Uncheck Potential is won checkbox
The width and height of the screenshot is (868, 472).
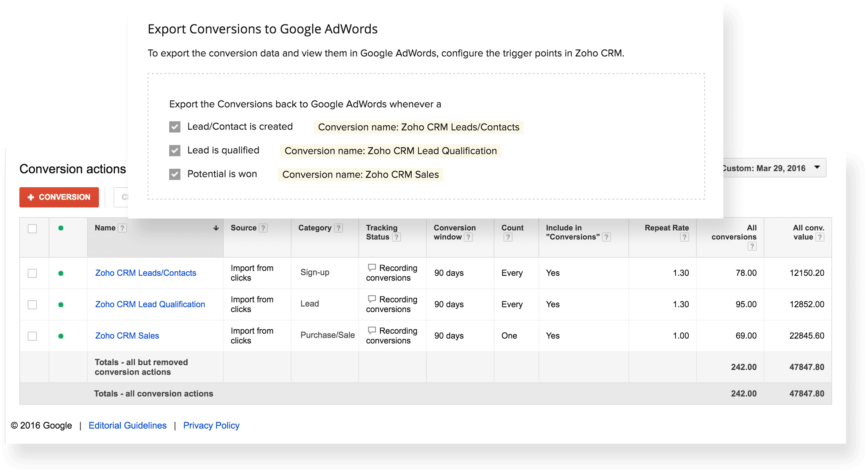pos(175,174)
